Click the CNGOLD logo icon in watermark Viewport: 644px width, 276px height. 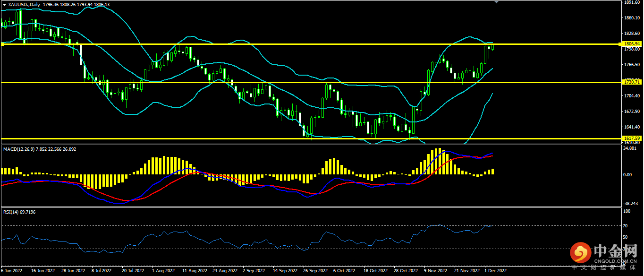pos(581,254)
